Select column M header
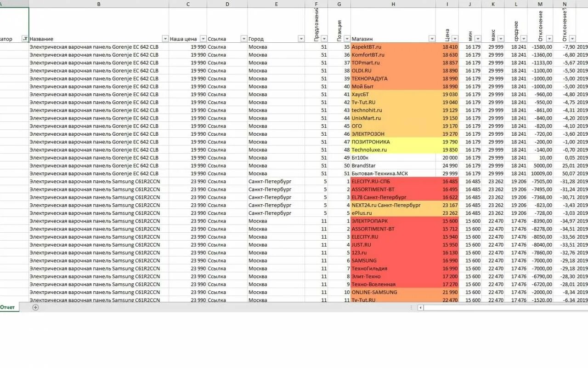 point(540,4)
